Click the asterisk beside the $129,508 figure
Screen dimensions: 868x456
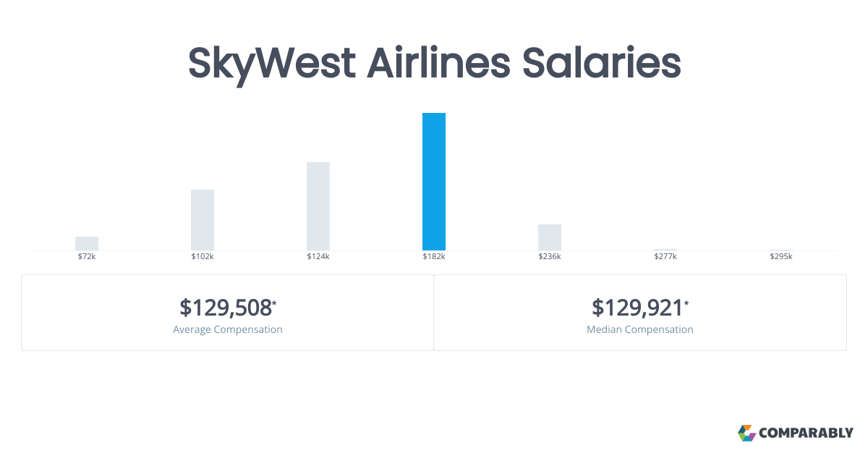pyautogui.click(x=274, y=302)
